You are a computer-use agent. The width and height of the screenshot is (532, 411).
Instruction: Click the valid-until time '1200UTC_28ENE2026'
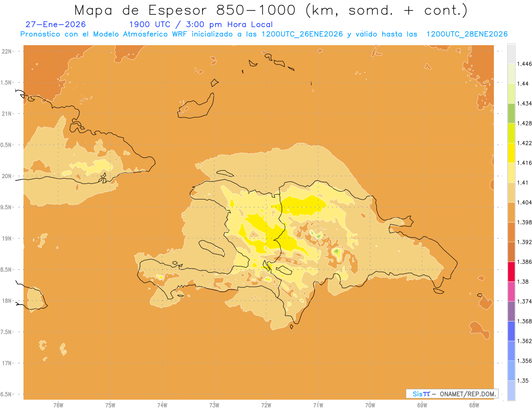click(466, 34)
